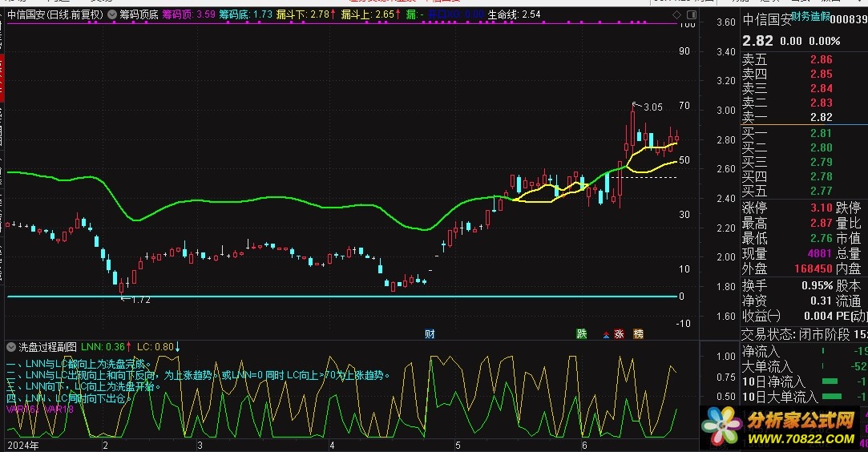Click the 卖四 price 2.85 row
Image resolution: width=868 pixels, height=452 pixels.
[787, 74]
